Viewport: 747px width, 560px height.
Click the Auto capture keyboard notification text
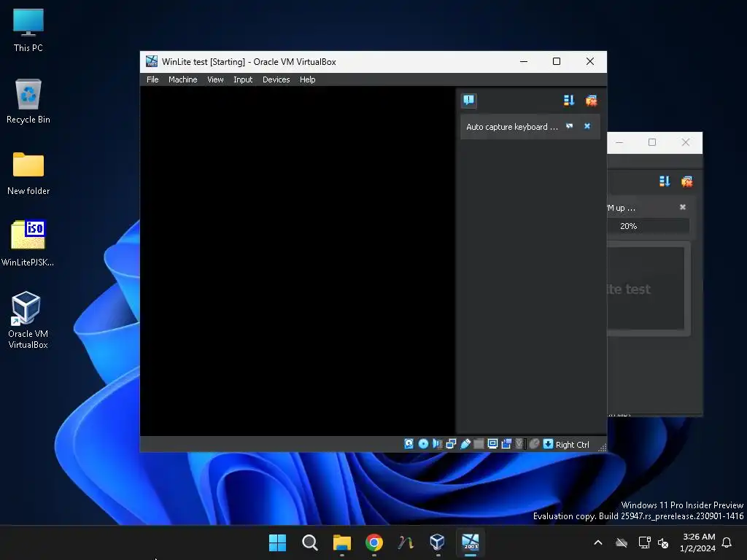511,127
